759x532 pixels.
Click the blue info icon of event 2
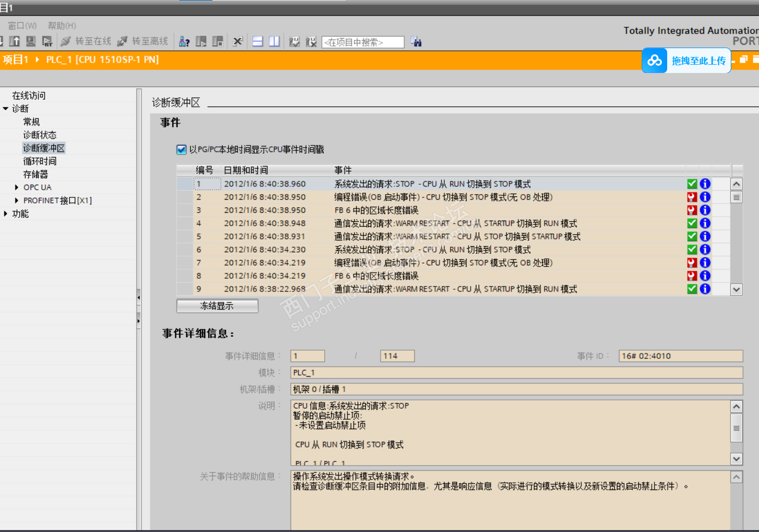[705, 197]
